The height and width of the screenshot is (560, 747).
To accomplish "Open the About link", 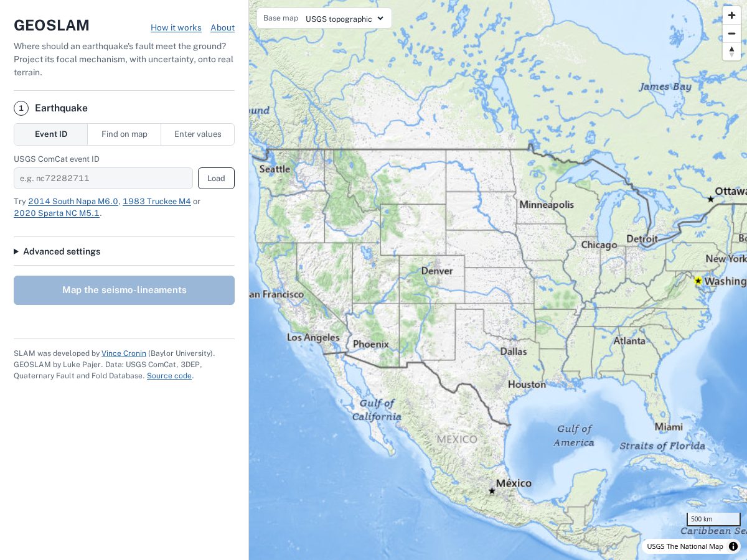I will (x=222, y=28).
